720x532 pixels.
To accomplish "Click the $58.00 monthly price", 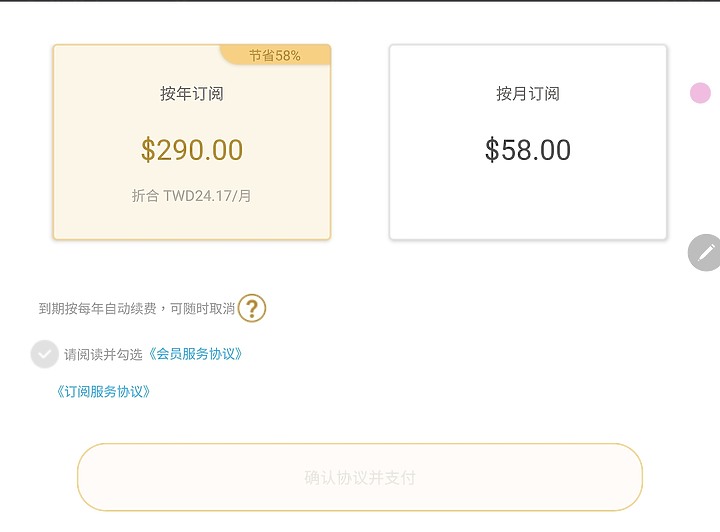I will [528, 150].
